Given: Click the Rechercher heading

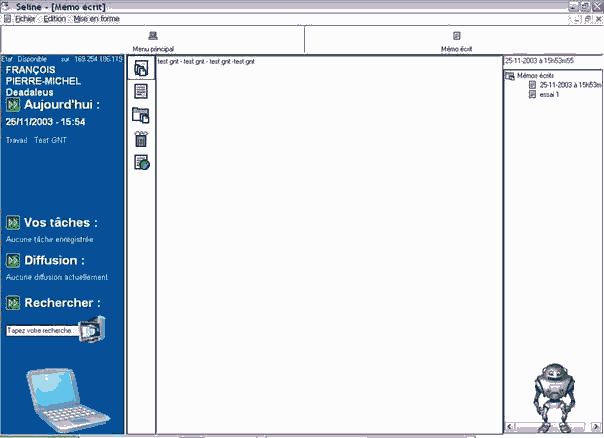Looking at the screenshot, I should coord(62,303).
